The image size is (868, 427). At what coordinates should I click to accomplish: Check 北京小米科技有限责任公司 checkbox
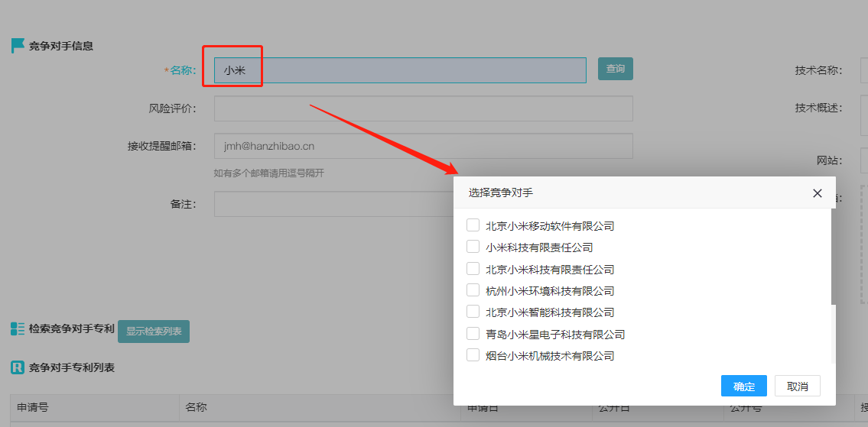pos(473,269)
